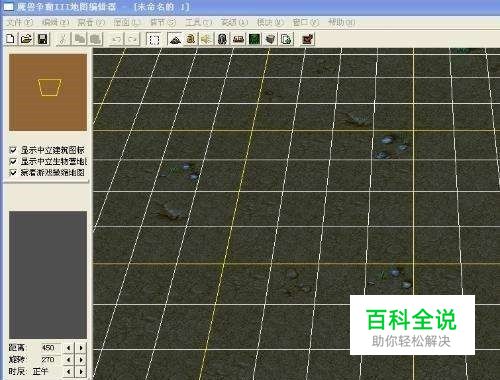Toggle the third minimap-view checkbox
The width and height of the screenshot is (500, 380).
coord(13,172)
